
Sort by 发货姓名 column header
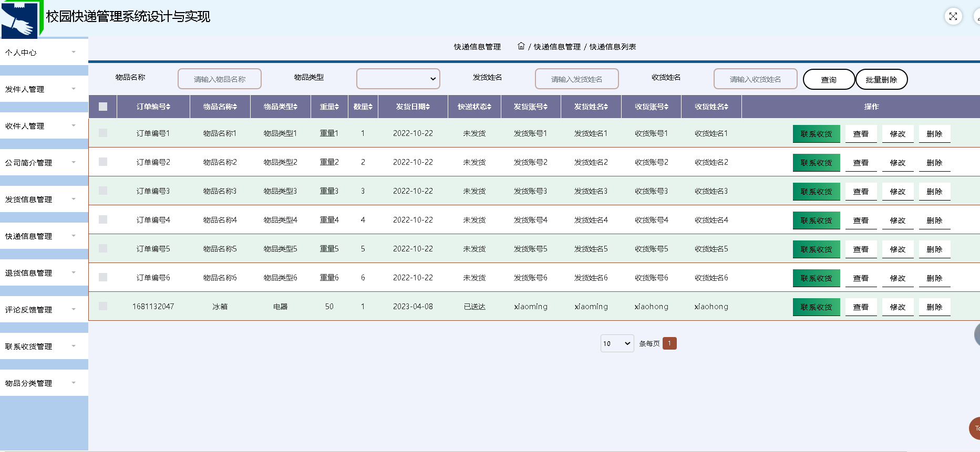coord(591,107)
